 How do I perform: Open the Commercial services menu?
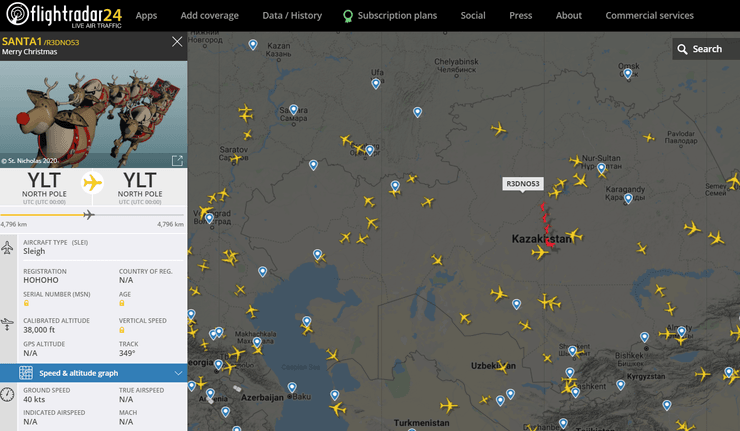click(x=649, y=16)
